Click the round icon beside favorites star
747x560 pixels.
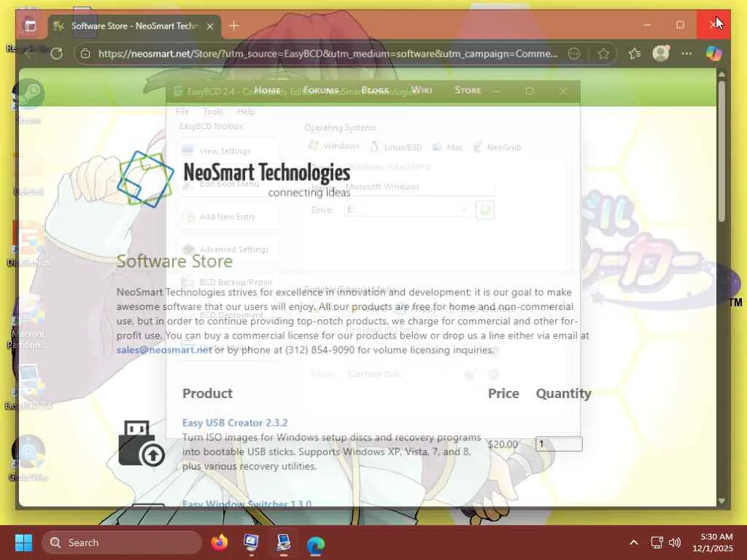coord(574,53)
